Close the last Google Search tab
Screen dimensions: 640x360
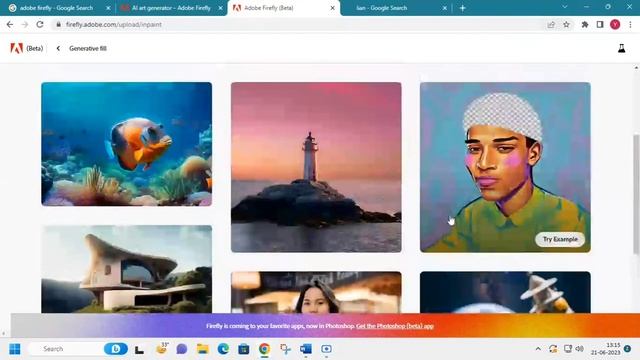(x=444, y=8)
